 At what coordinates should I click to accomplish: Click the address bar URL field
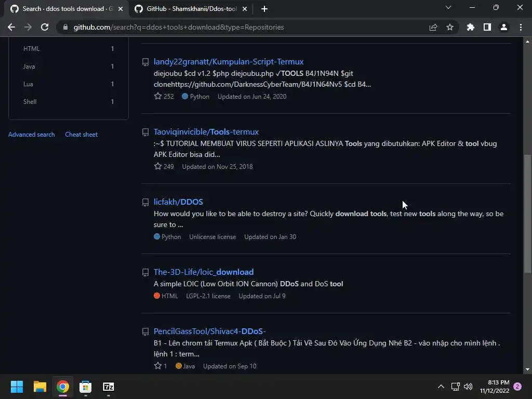click(x=179, y=27)
